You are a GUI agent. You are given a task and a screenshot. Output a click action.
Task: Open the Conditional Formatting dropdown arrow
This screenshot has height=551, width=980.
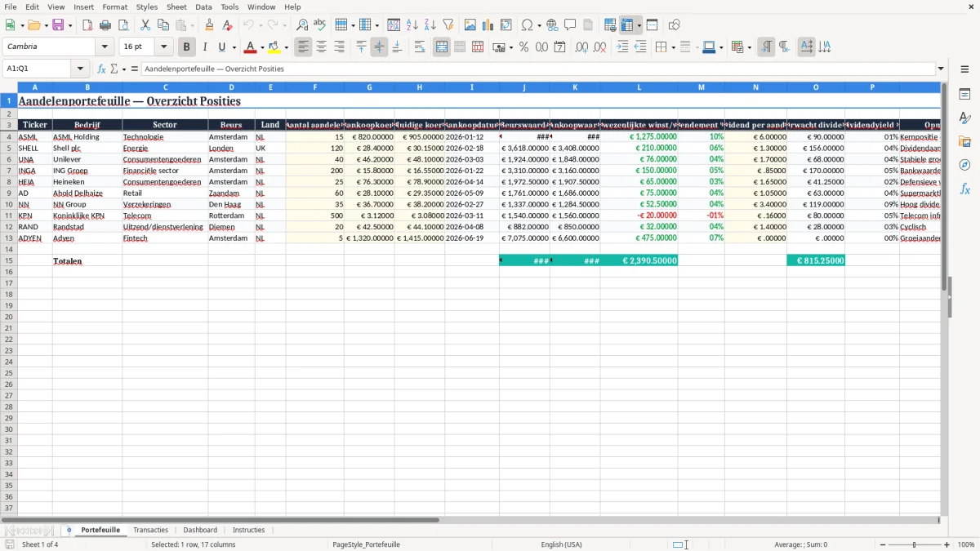pyautogui.click(x=749, y=47)
